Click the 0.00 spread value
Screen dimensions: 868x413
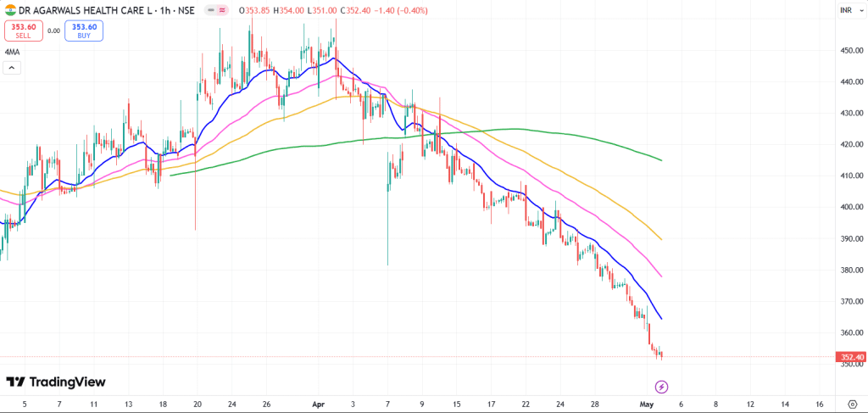[x=53, y=31]
